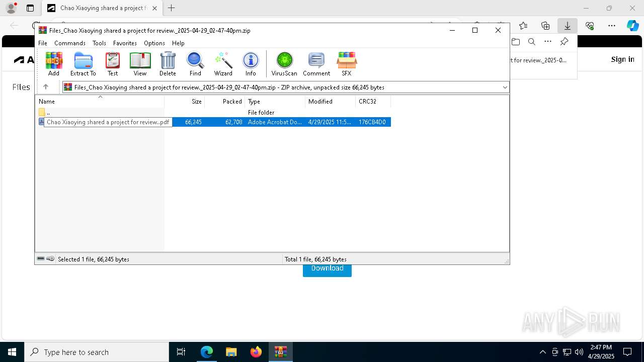Click 'Selected 1 file, 66,245 bytes' status text
Image resolution: width=644 pixels, height=362 pixels.
tap(94, 259)
